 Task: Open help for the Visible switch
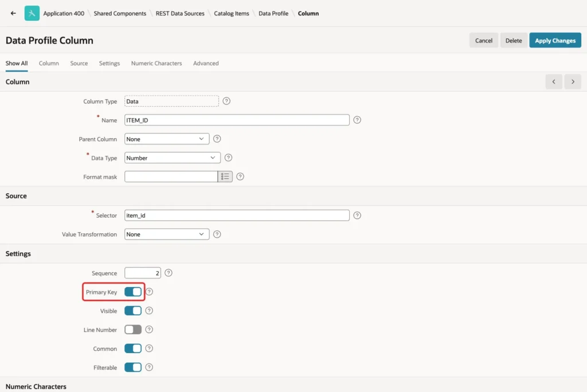[x=149, y=311]
